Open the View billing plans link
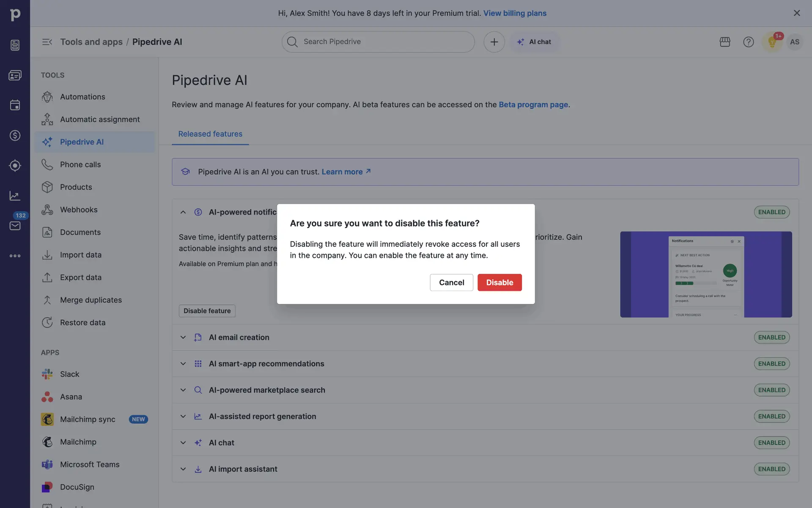 pyautogui.click(x=515, y=13)
